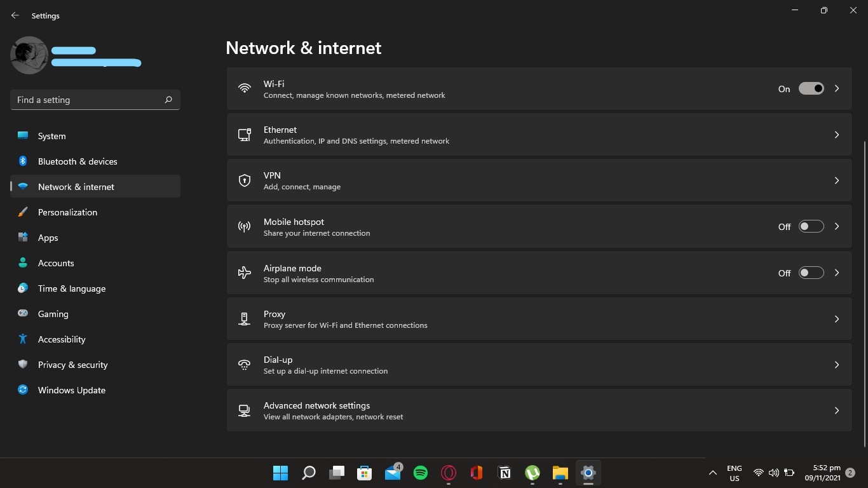Open Notion from the taskbar
Image resolution: width=868 pixels, height=488 pixels.
click(x=505, y=473)
